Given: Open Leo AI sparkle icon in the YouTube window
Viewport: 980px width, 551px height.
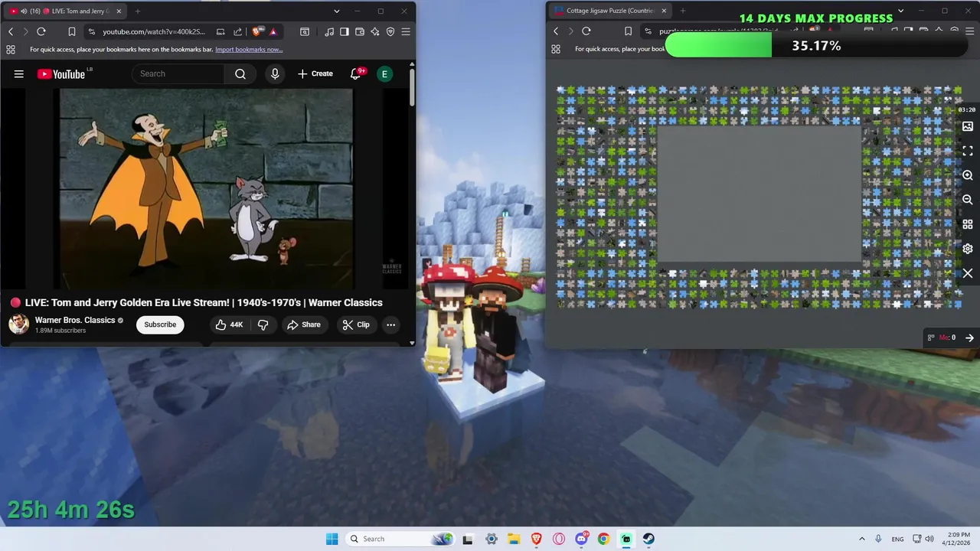Looking at the screenshot, I should [375, 31].
